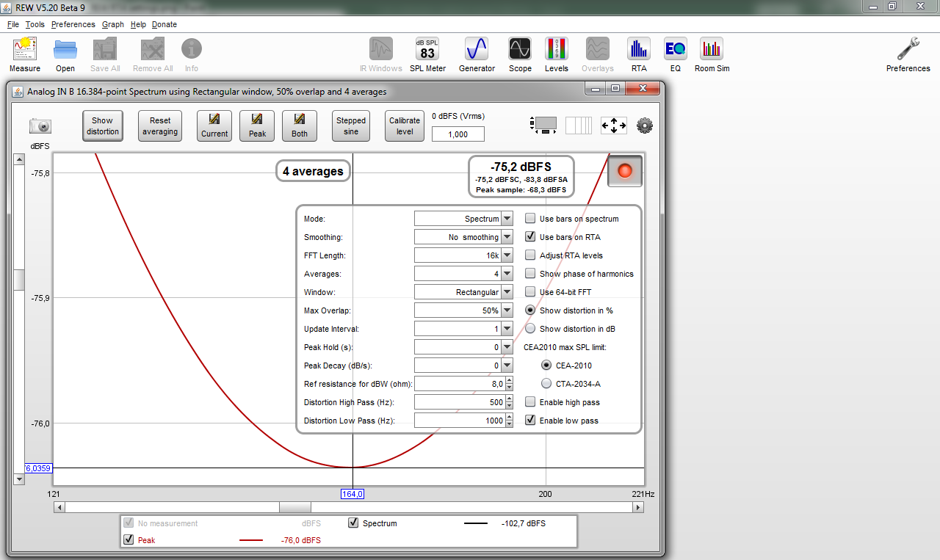940x560 pixels.
Task: Open the FFT Length dropdown
Action: (x=507, y=255)
